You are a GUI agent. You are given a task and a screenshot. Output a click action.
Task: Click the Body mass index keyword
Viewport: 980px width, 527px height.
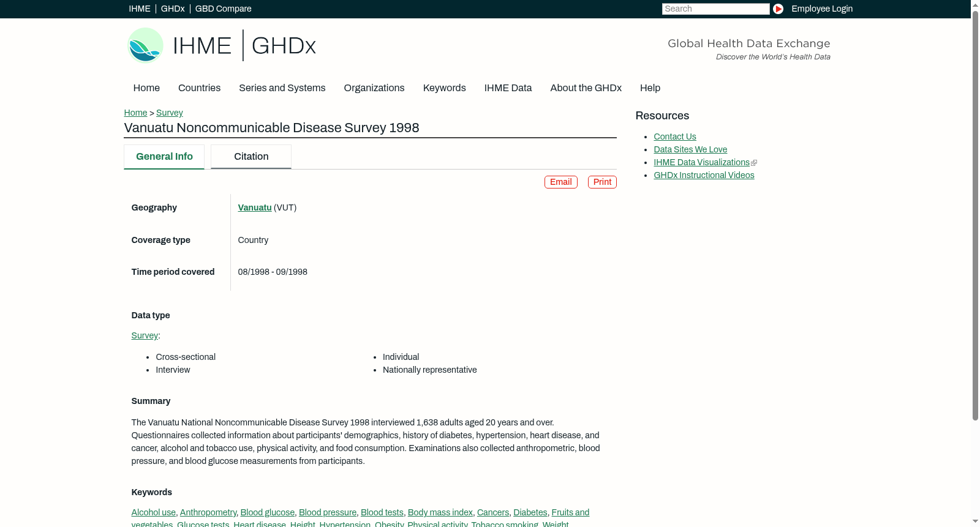(440, 512)
